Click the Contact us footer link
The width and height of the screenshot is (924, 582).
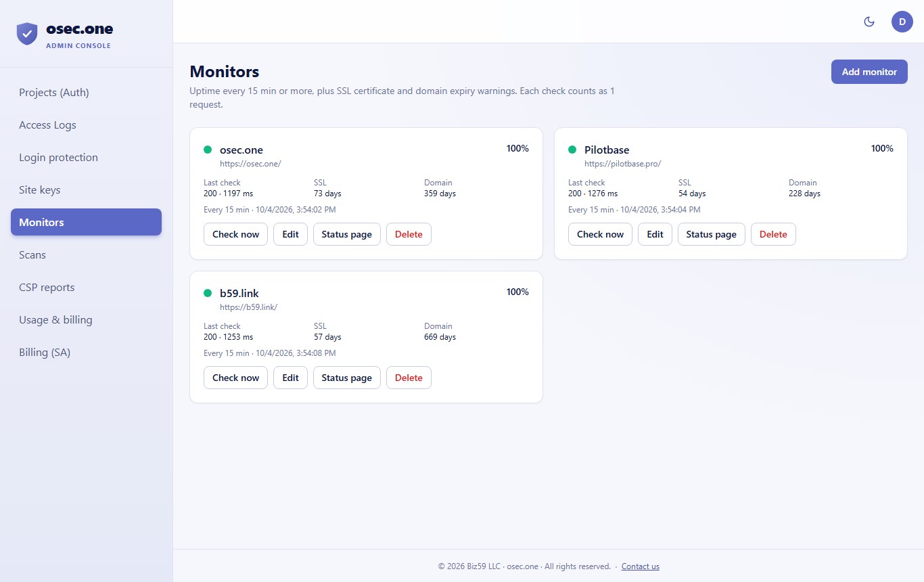tap(640, 566)
